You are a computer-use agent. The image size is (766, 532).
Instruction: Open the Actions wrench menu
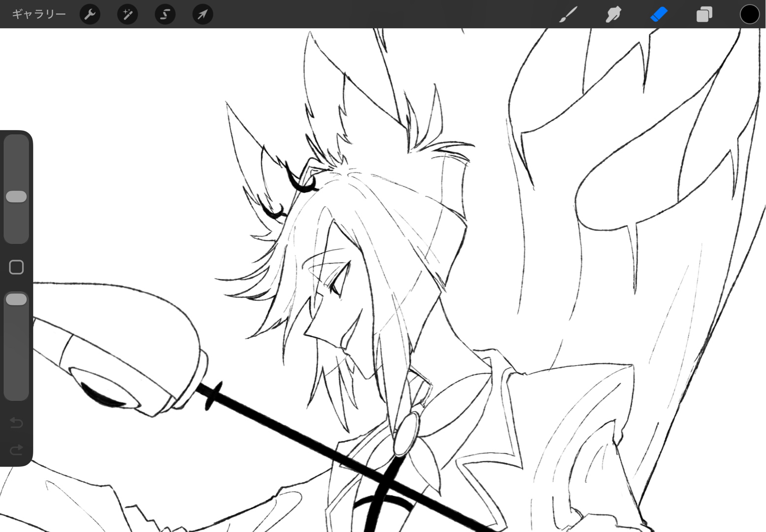click(90, 14)
